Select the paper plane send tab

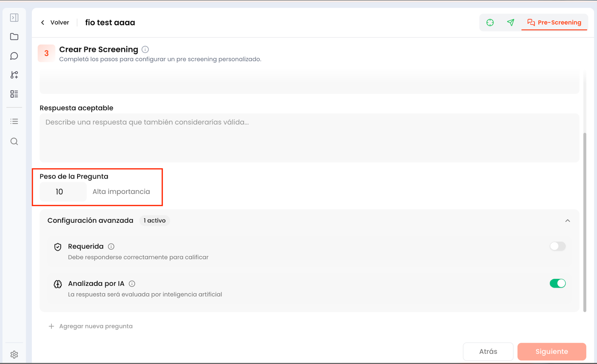[510, 22]
